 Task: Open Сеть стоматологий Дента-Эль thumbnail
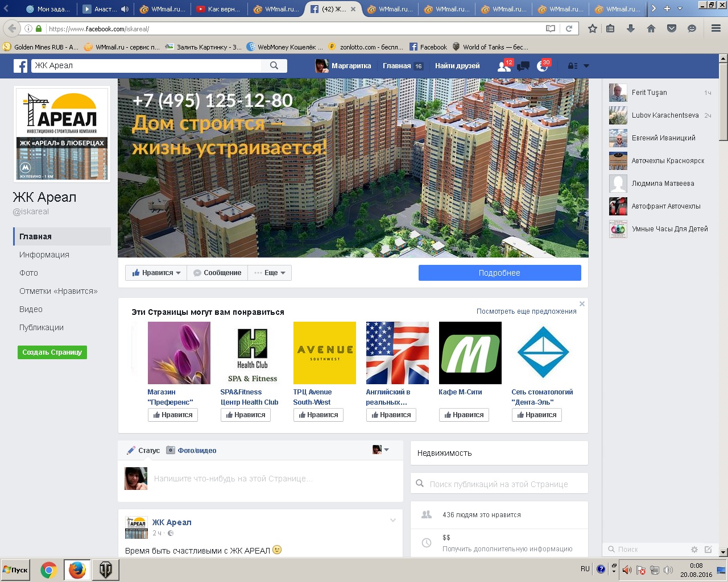coord(543,353)
